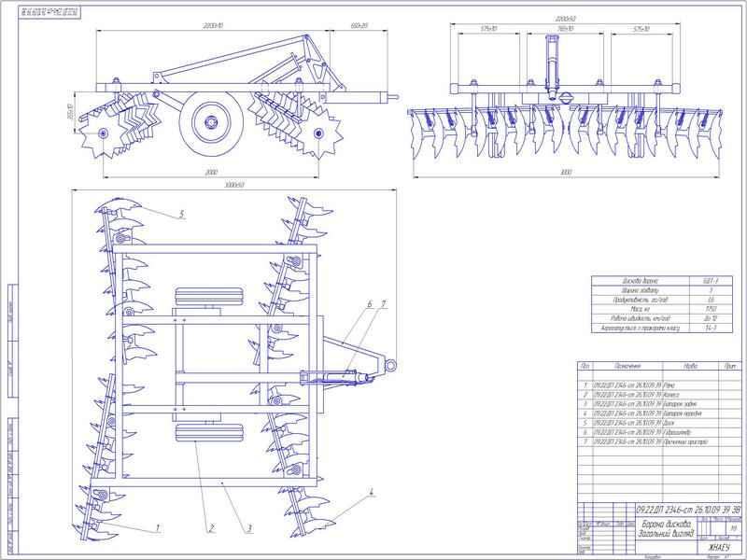This screenshot has height=560, width=747.
Task: Click the "Продуктивність, га/год" row label
Action: tap(640, 300)
